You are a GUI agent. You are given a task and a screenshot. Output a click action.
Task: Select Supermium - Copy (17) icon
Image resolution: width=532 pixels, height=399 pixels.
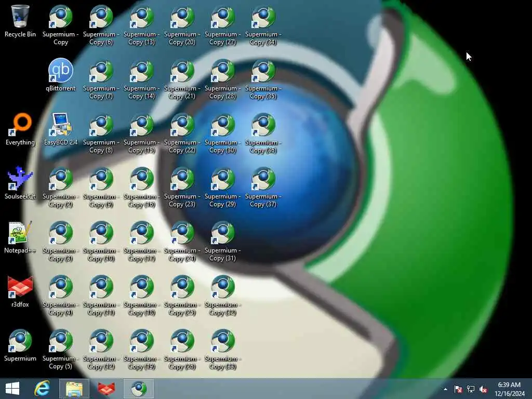pyautogui.click(x=141, y=241)
